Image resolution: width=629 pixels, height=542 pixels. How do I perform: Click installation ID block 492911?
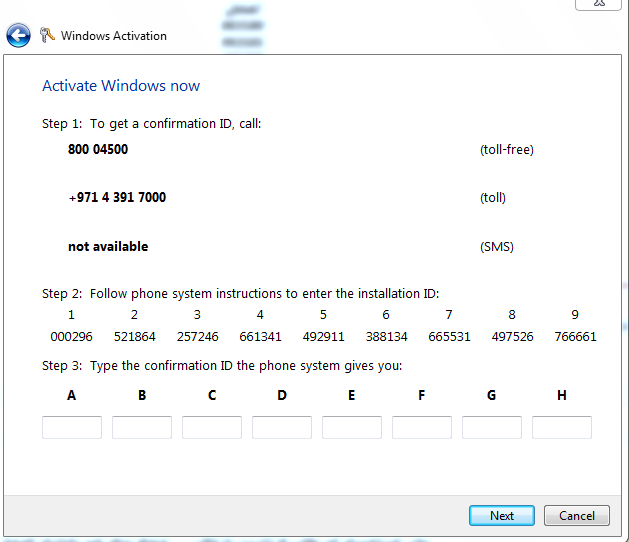point(323,336)
